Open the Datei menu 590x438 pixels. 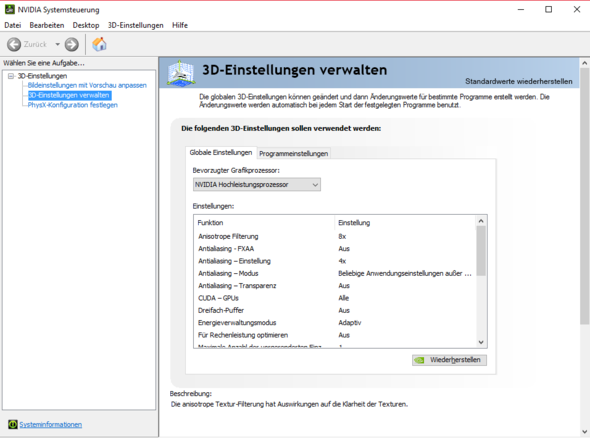(13, 25)
